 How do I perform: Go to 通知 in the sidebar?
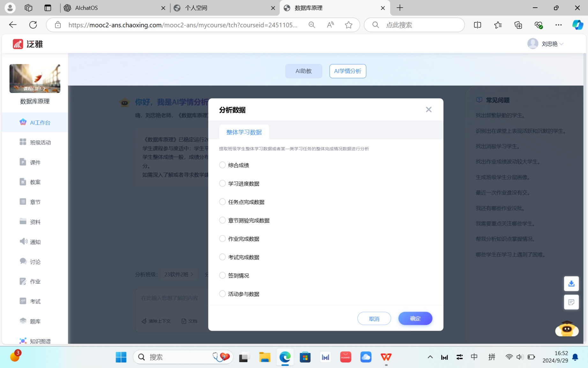pyautogui.click(x=35, y=242)
